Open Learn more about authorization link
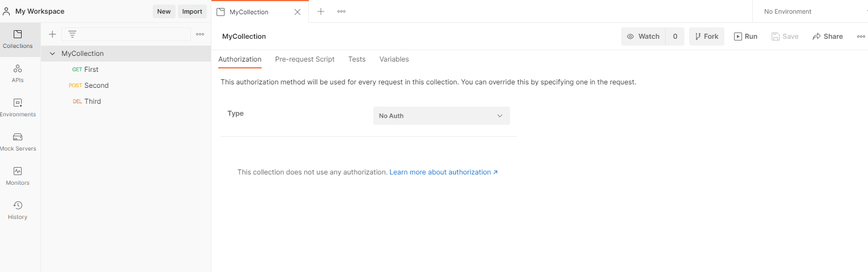The image size is (868, 272). click(443, 172)
